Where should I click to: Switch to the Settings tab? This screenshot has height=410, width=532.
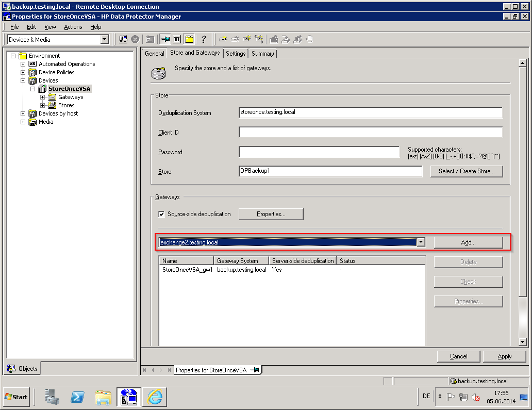click(x=236, y=53)
